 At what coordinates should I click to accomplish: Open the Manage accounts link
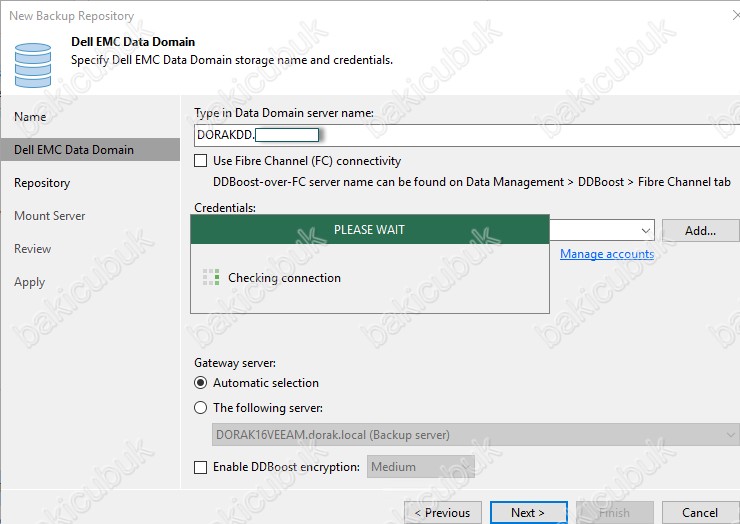tap(607, 254)
